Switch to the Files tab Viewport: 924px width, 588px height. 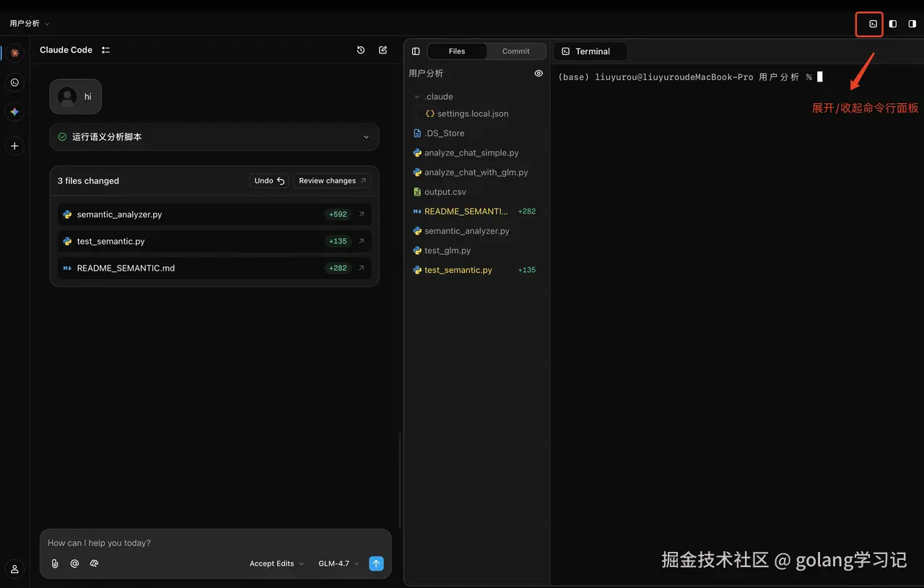point(457,51)
